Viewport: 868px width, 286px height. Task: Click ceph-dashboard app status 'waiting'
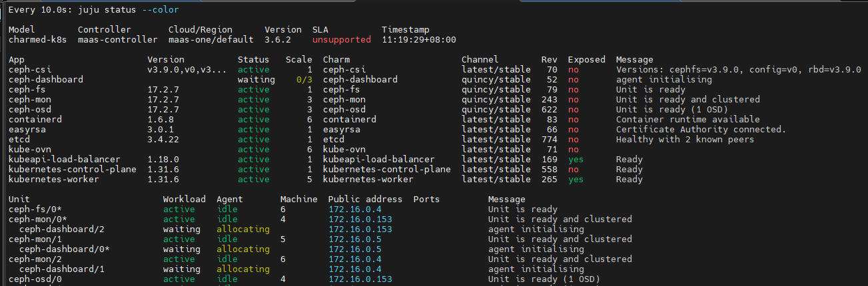click(x=256, y=80)
